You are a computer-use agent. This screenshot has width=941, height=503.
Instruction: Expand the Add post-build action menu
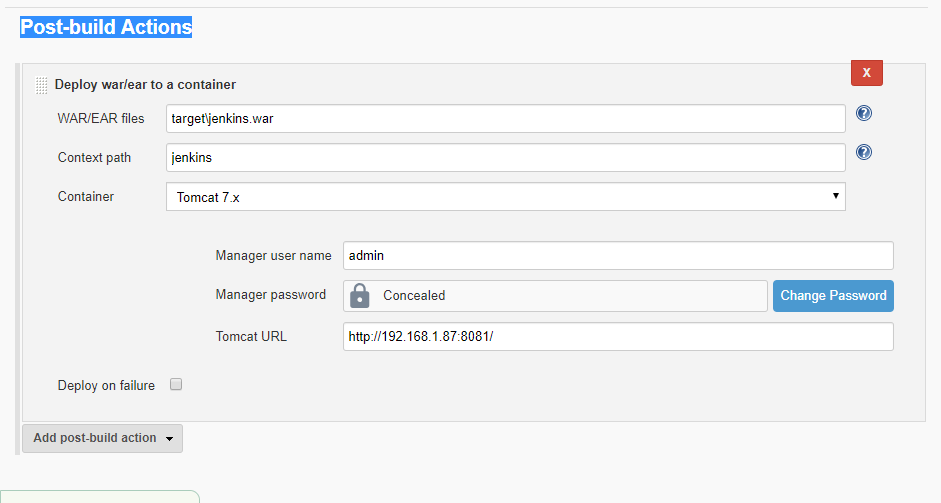(103, 438)
